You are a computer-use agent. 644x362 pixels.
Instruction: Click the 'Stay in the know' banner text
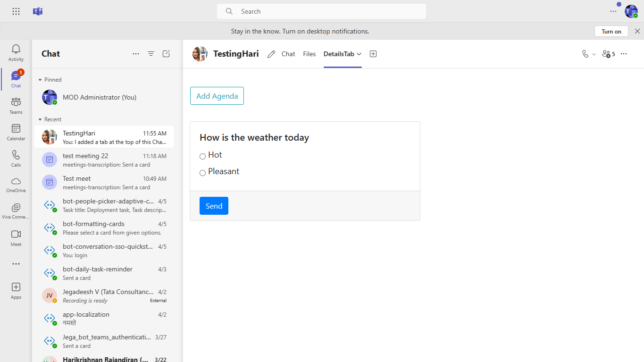pyautogui.click(x=300, y=31)
